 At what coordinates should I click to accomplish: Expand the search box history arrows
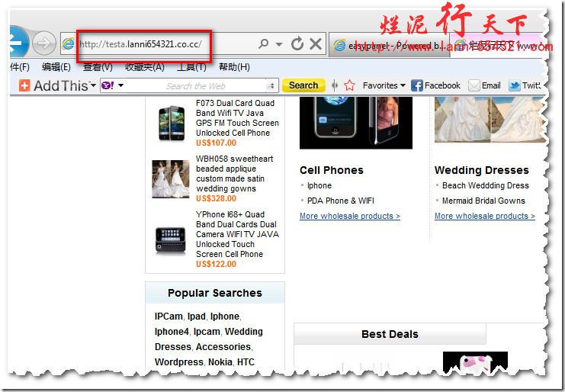click(x=272, y=85)
